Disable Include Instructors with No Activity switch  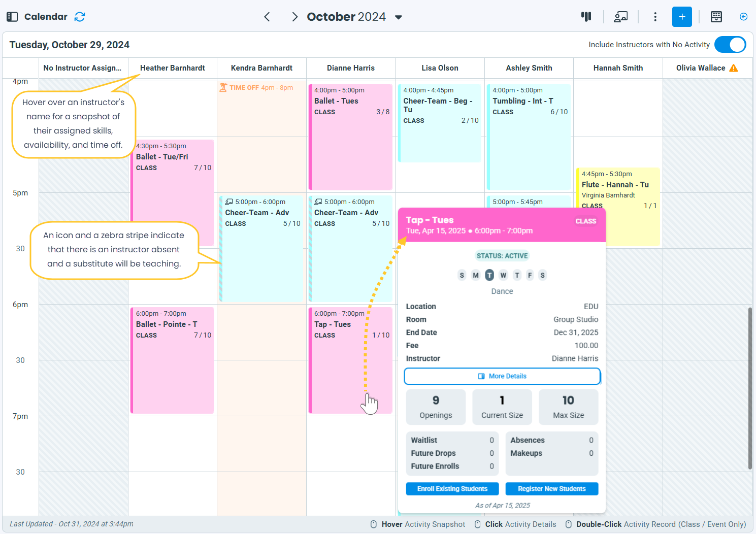click(730, 45)
